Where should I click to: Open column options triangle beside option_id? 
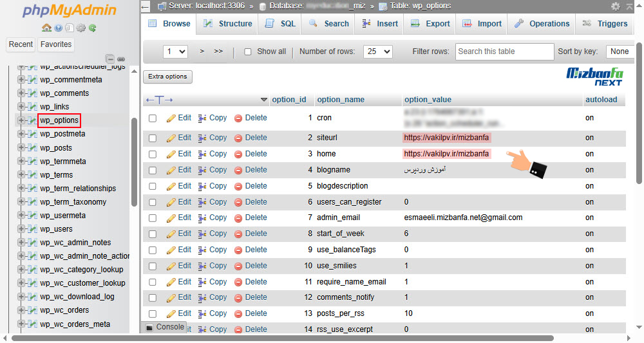click(264, 100)
